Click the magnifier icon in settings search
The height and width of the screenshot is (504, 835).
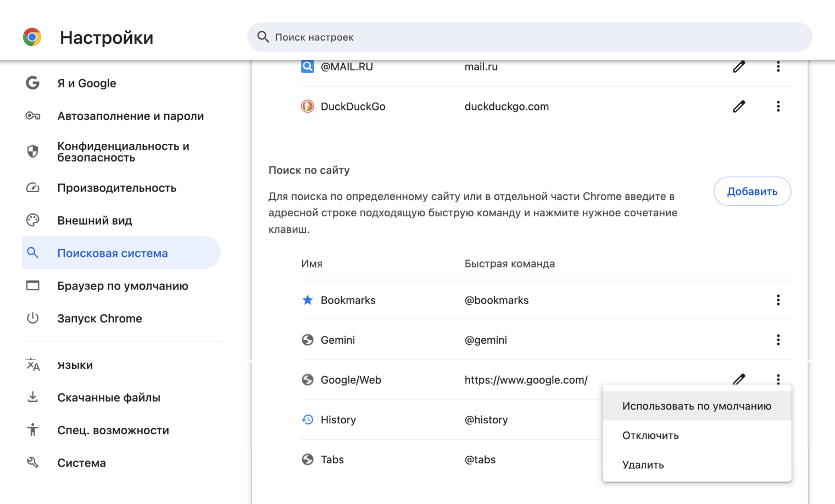coord(263,37)
